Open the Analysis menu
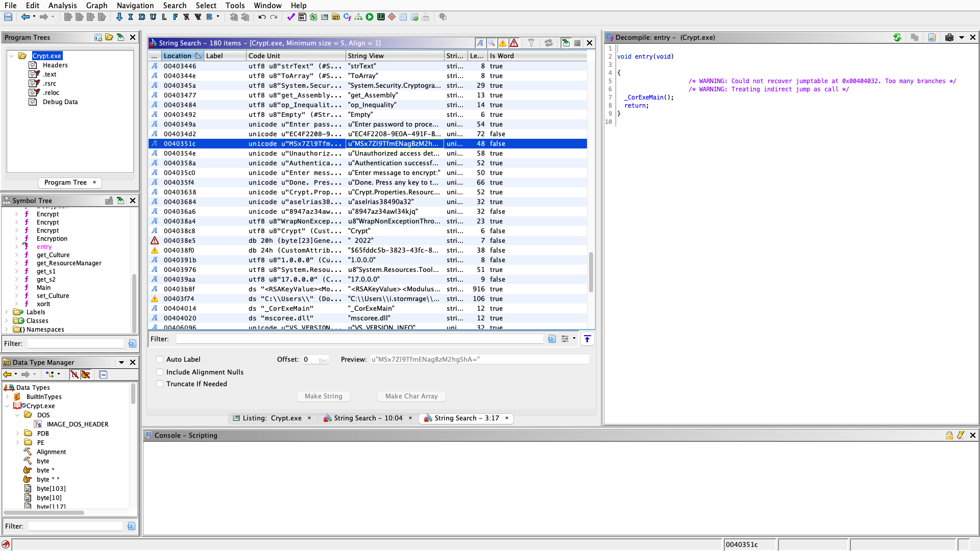 click(62, 5)
